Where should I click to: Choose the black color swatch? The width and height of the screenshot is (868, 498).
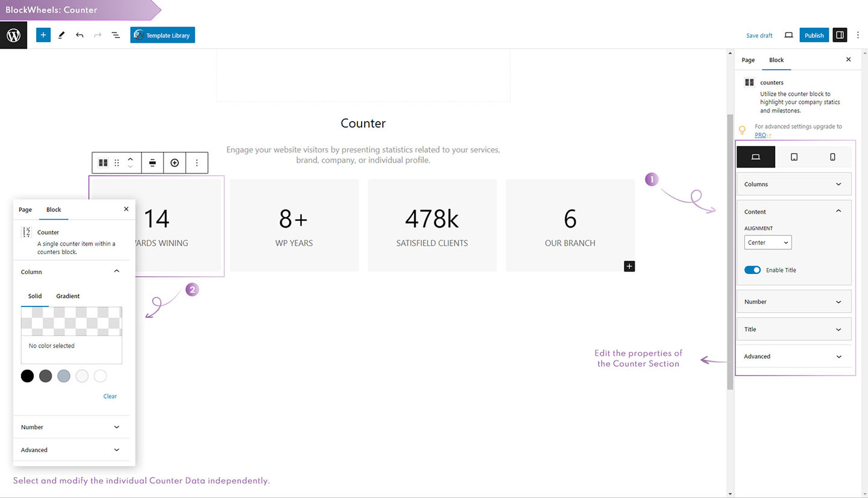click(27, 376)
